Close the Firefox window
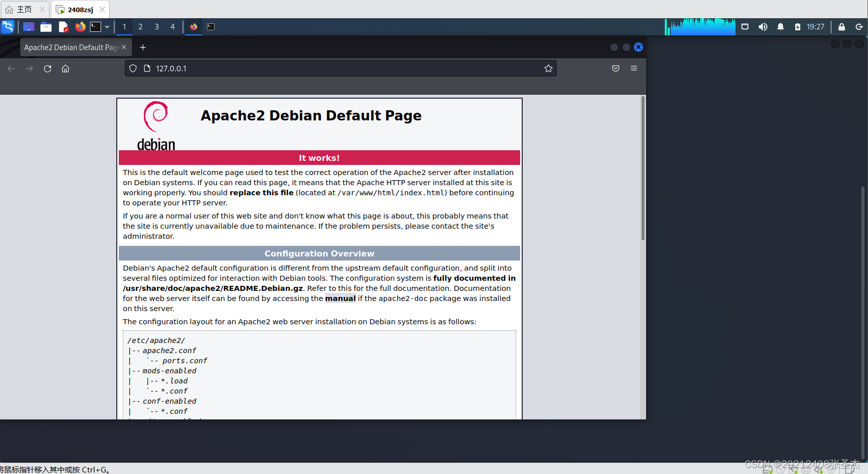This screenshot has height=474, width=868. pos(638,47)
